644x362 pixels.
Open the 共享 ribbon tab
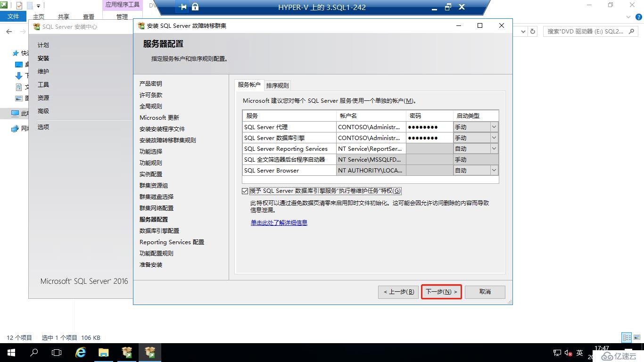click(x=63, y=16)
